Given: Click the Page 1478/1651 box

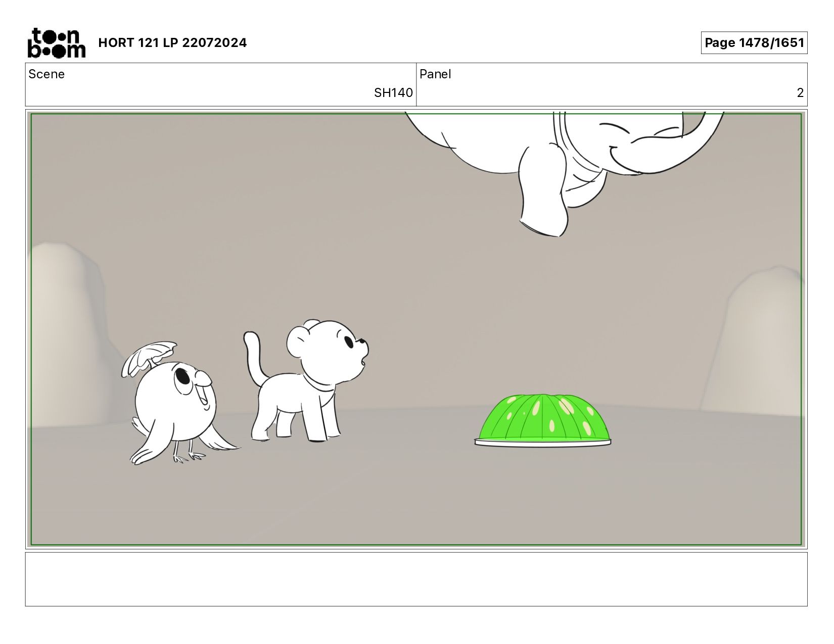Looking at the screenshot, I should pyautogui.click(x=754, y=43).
